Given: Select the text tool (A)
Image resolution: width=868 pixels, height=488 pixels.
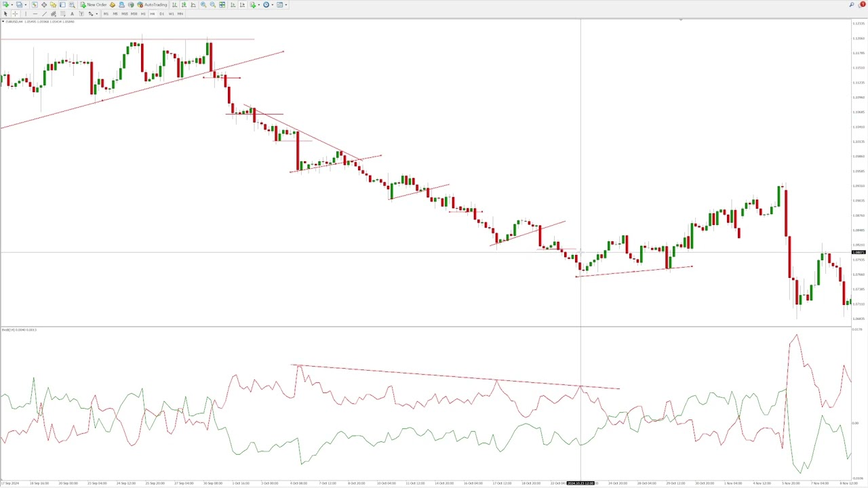Looking at the screenshot, I should pos(72,14).
